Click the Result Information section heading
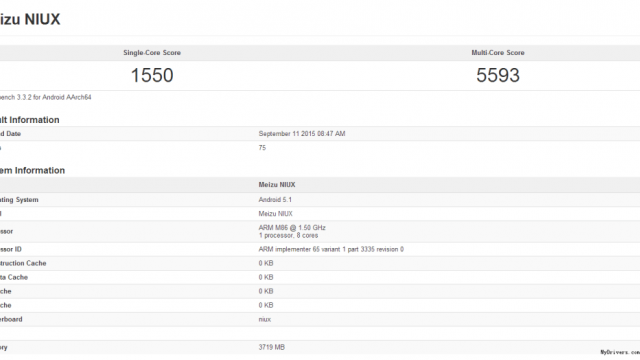This screenshot has width=640, height=360. (x=29, y=120)
